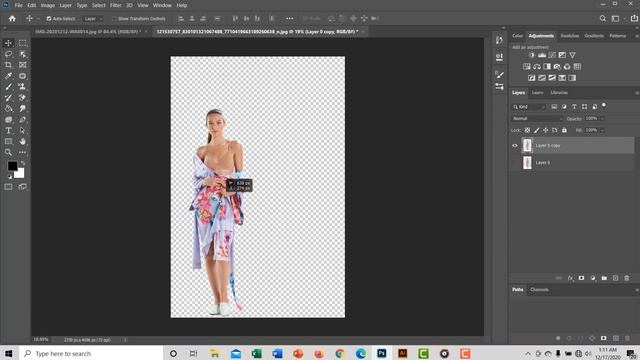
Task: Switch to the Libraries tab
Action: pos(559,93)
